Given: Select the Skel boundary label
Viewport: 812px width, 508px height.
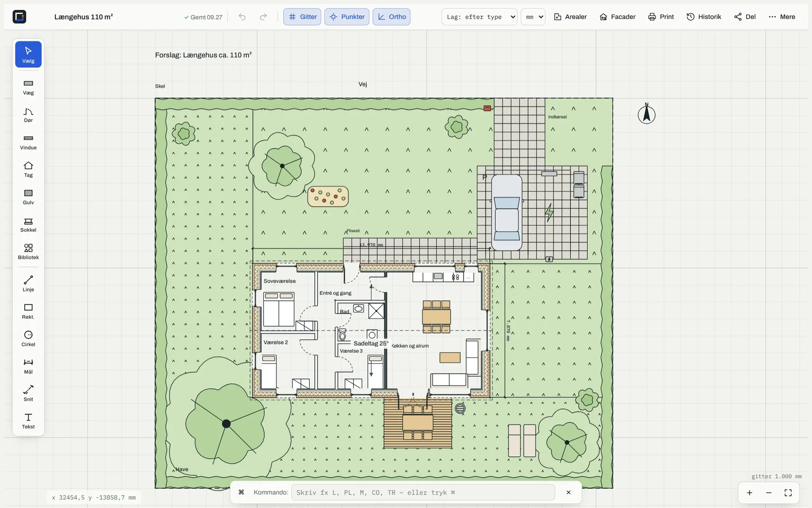Looking at the screenshot, I should tap(160, 86).
